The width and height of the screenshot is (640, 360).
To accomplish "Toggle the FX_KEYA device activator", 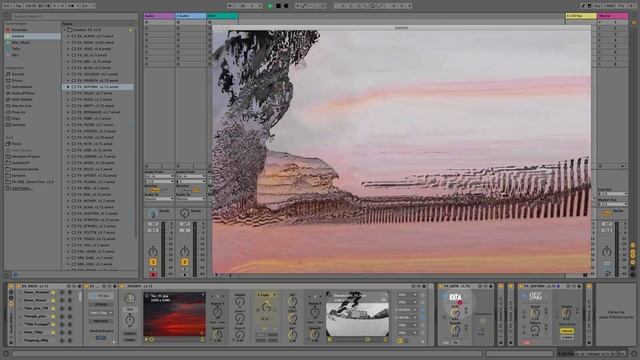I will click(440, 287).
